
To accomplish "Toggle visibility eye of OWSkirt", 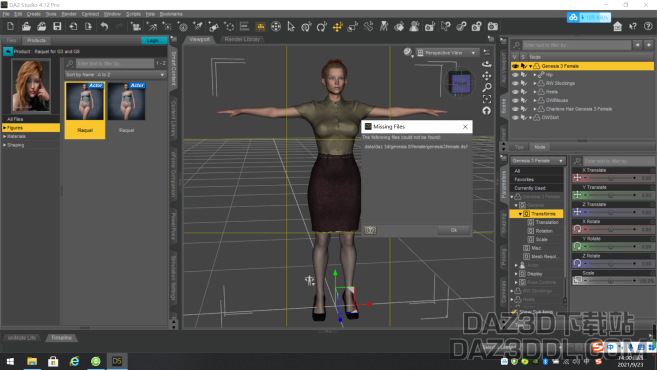I will (515, 118).
